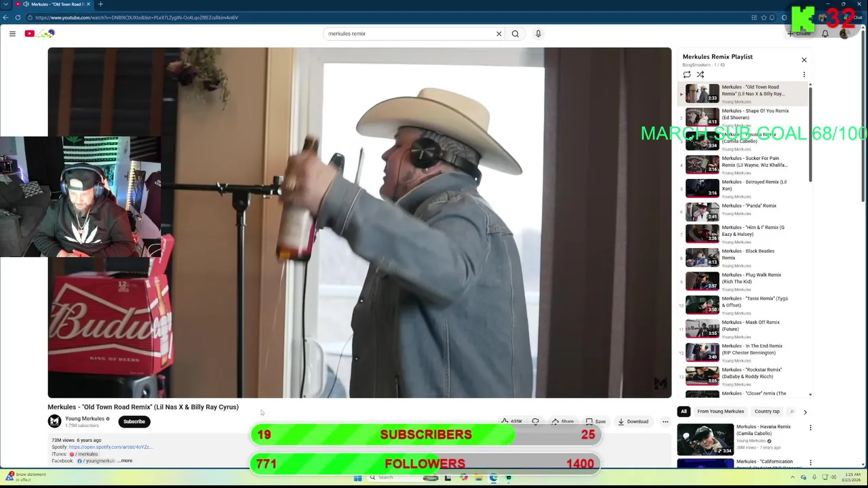
Task: Click the main video player
Action: [x=359, y=222]
